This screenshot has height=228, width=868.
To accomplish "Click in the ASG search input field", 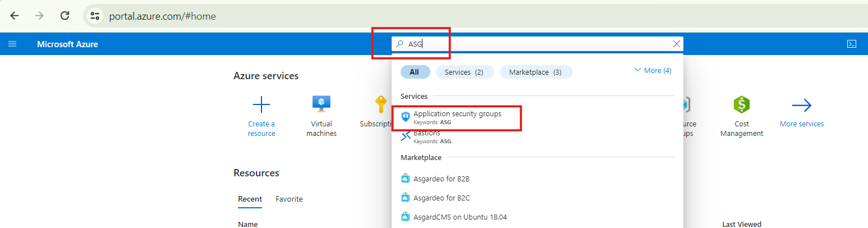I will pyautogui.click(x=538, y=44).
